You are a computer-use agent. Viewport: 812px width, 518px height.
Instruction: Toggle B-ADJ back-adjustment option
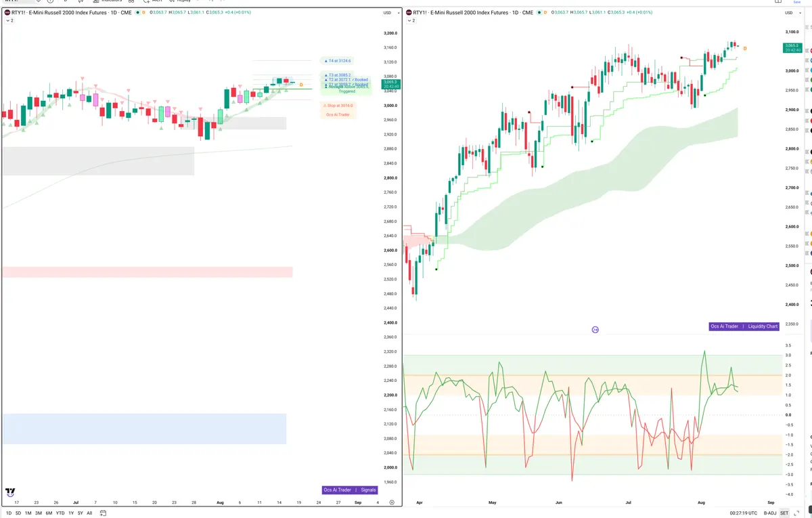coord(770,513)
